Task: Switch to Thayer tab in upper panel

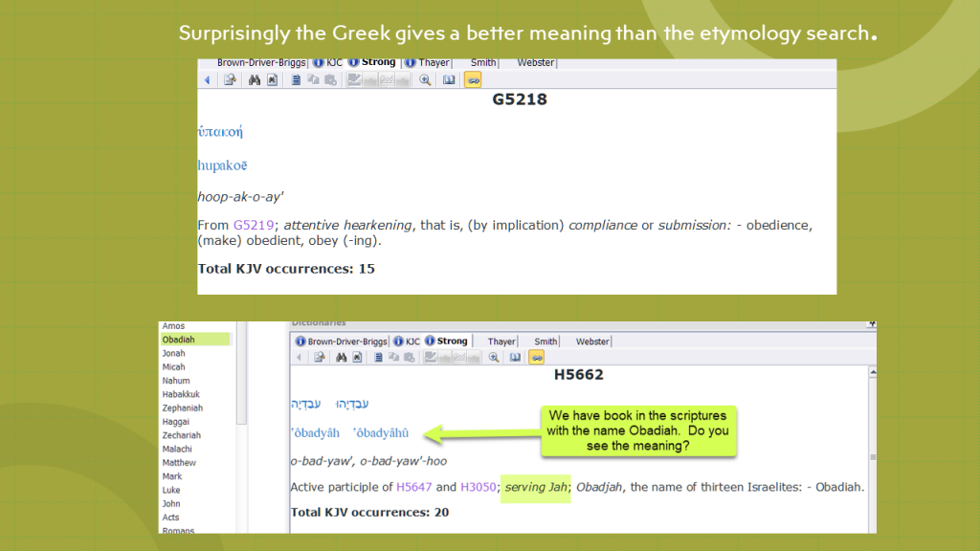Action: (427, 62)
